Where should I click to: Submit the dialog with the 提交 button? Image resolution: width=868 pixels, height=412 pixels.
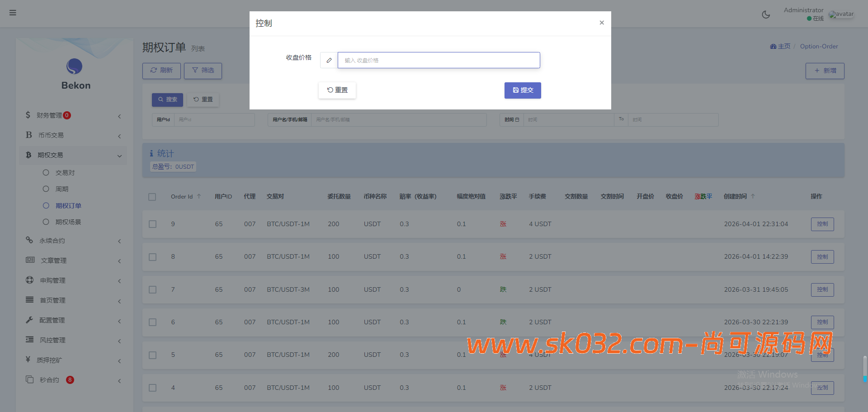coord(522,90)
